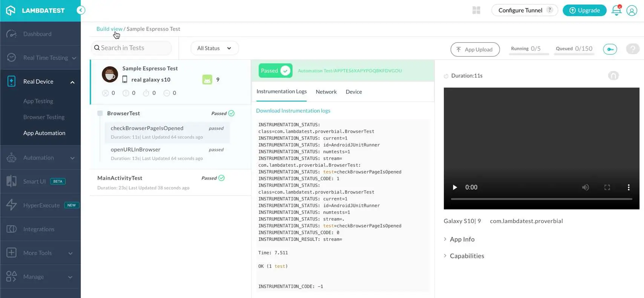The height and width of the screenshot is (298, 644).
Task: Click Download Instrumentation logs link
Action: click(x=293, y=111)
